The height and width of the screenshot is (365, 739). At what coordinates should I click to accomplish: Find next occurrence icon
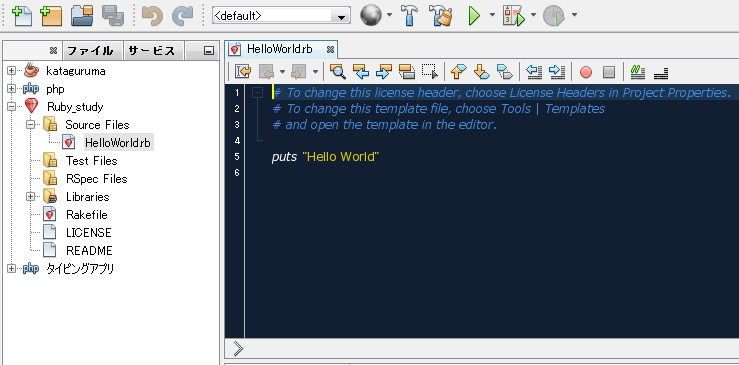tap(384, 72)
